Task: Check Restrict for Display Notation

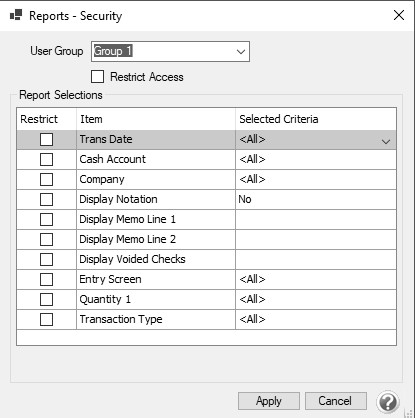Action: pyautogui.click(x=46, y=199)
